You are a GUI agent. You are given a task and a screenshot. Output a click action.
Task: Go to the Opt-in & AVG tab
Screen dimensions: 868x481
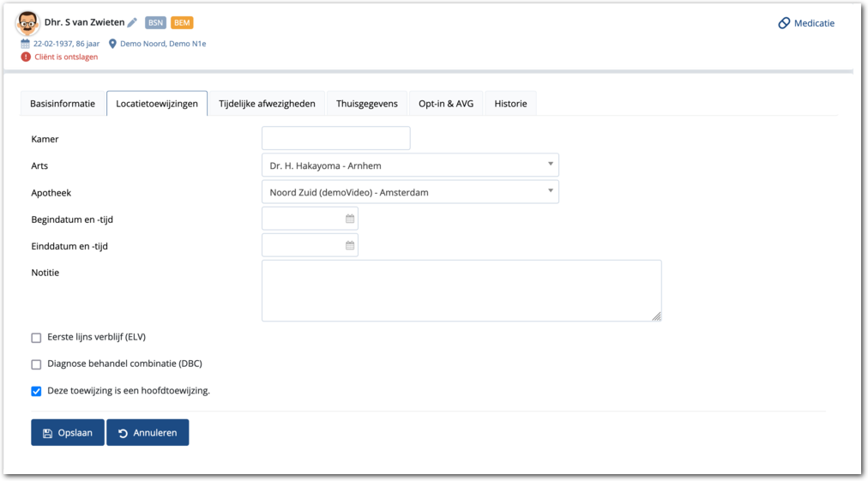446,104
